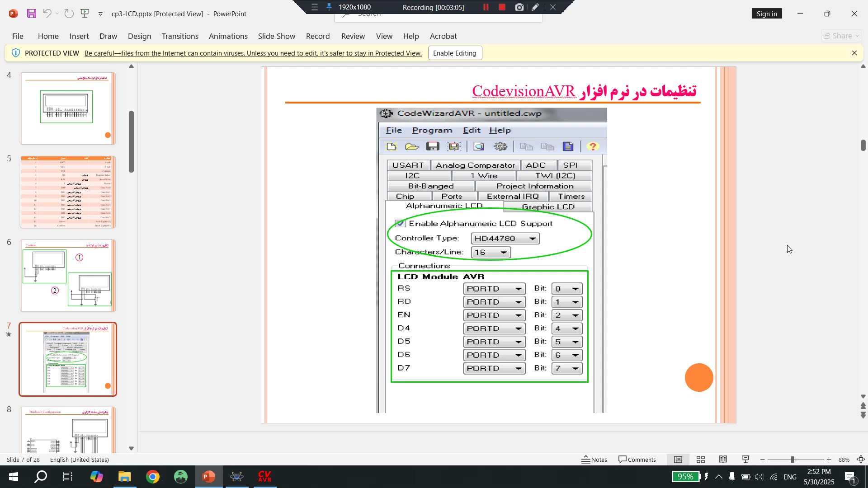This screenshot has width=868, height=488.
Task: Open the Transitions ribbon tab
Action: tap(180, 36)
